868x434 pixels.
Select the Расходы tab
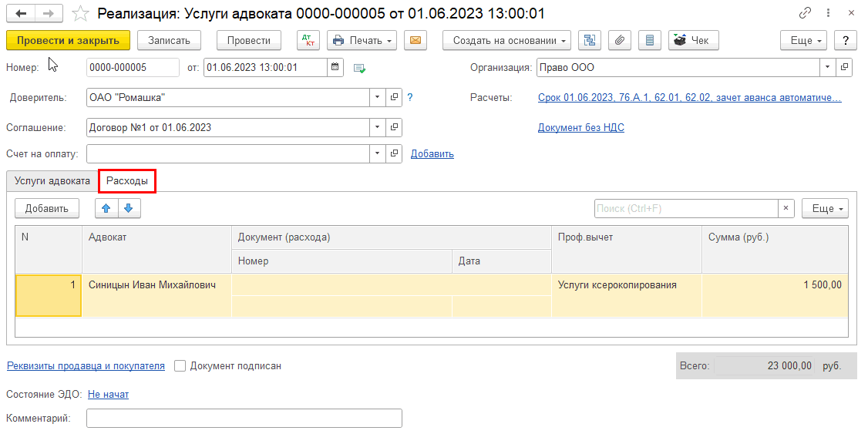tap(127, 181)
